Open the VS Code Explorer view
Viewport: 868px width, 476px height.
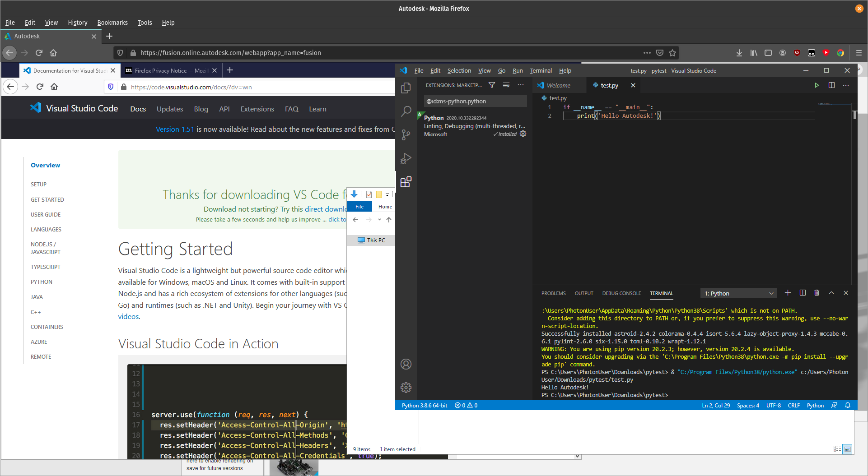(406, 88)
